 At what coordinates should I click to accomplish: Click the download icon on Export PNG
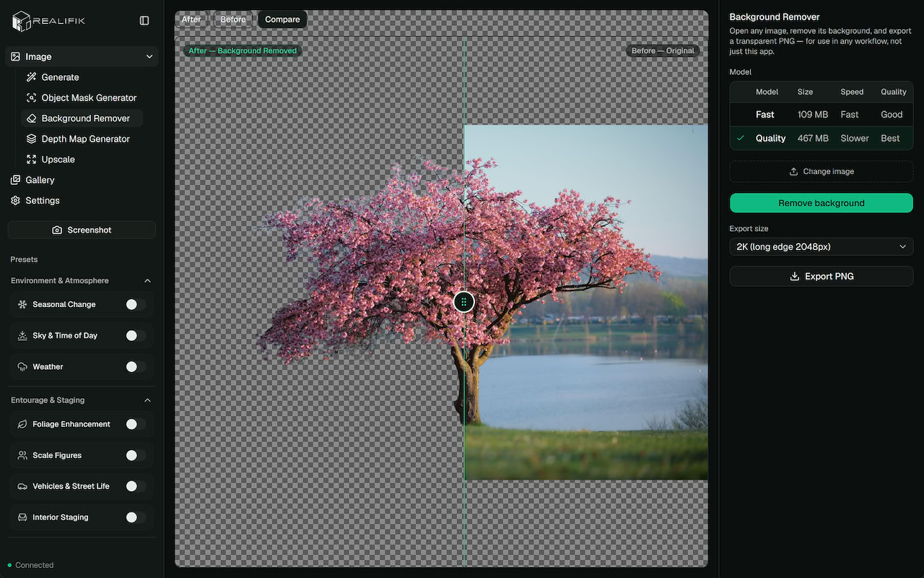pyautogui.click(x=795, y=276)
